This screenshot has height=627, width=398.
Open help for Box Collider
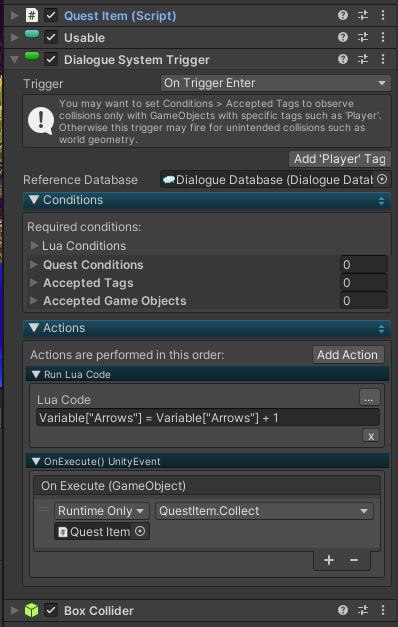point(343,610)
